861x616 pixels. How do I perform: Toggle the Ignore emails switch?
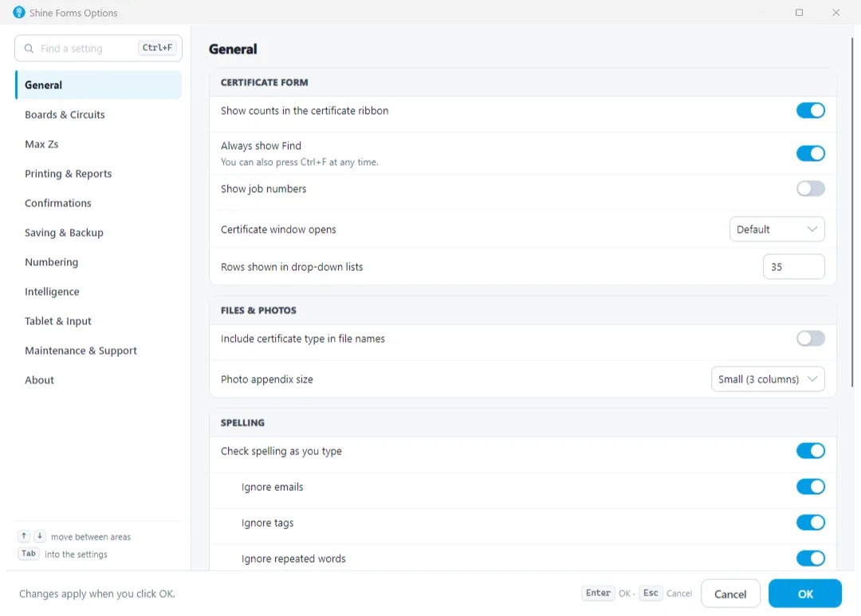tap(811, 487)
